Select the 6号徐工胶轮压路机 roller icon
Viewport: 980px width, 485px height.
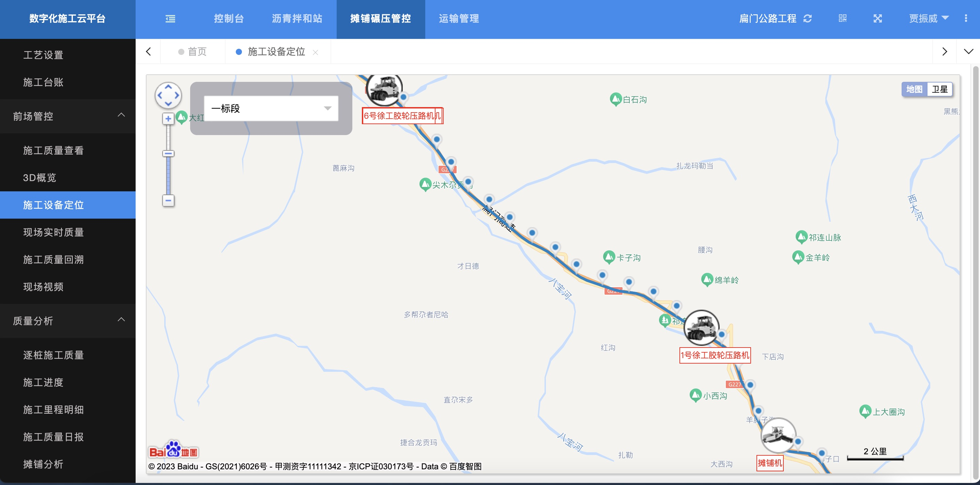pos(384,89)
